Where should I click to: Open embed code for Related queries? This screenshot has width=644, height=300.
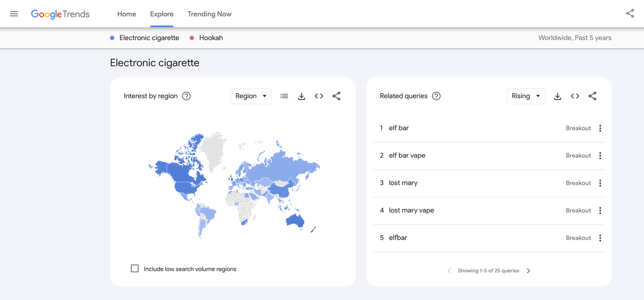coord(575,96)
